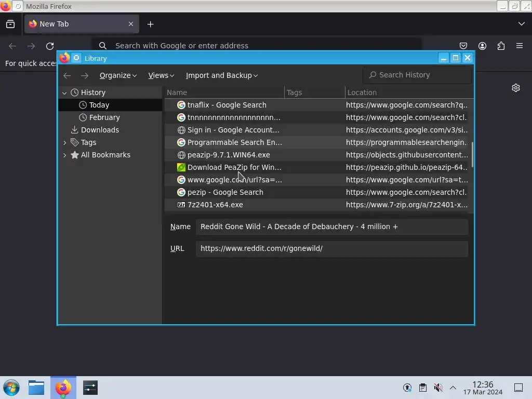Go back in the Library window
532x399 pixels.
(67, 76)
